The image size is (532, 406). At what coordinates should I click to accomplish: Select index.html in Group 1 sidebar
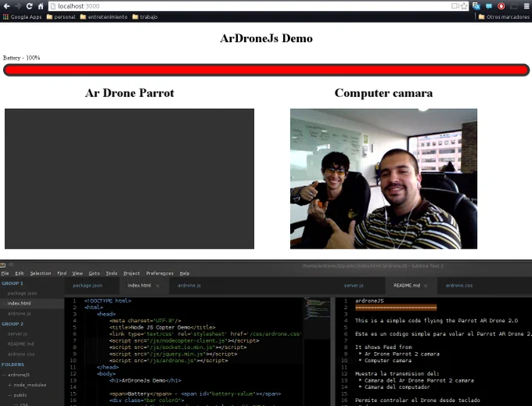pyautogui.click(x=19, y=304)
